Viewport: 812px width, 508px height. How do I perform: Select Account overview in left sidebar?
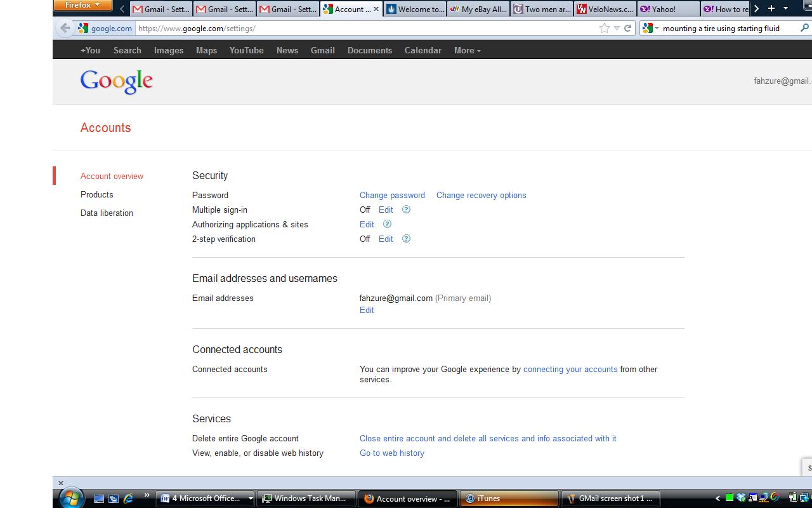click(112, 176)
